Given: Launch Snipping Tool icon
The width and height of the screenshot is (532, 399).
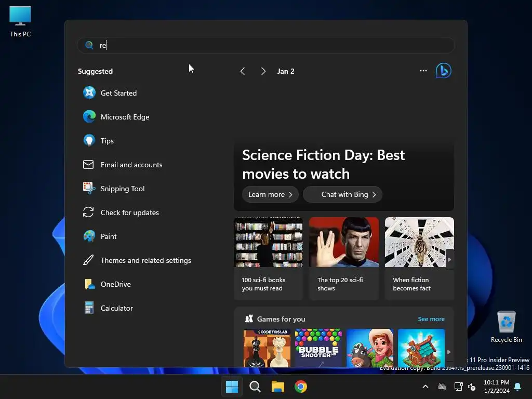Looking at the screenshot, I should (x=89, y=188).
